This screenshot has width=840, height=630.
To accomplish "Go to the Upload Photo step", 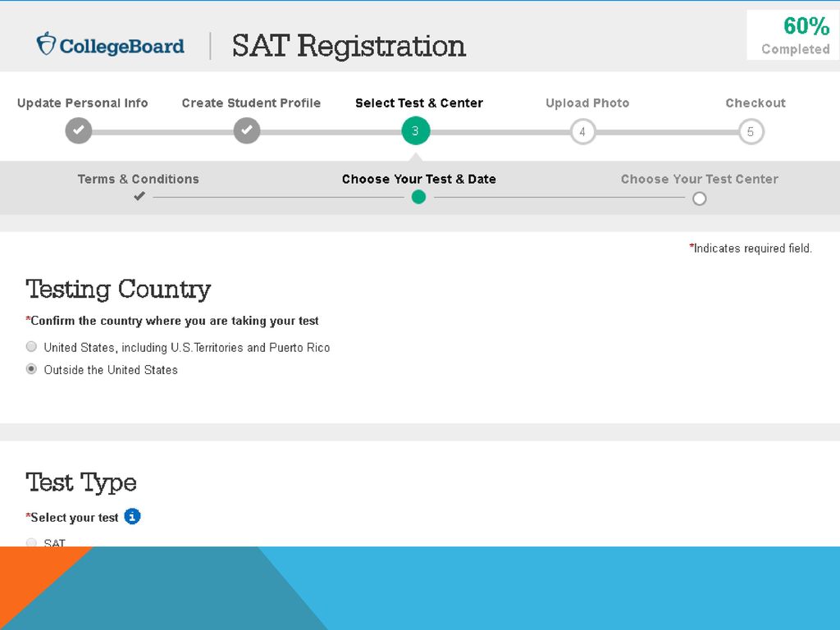I will coord(587,103).
